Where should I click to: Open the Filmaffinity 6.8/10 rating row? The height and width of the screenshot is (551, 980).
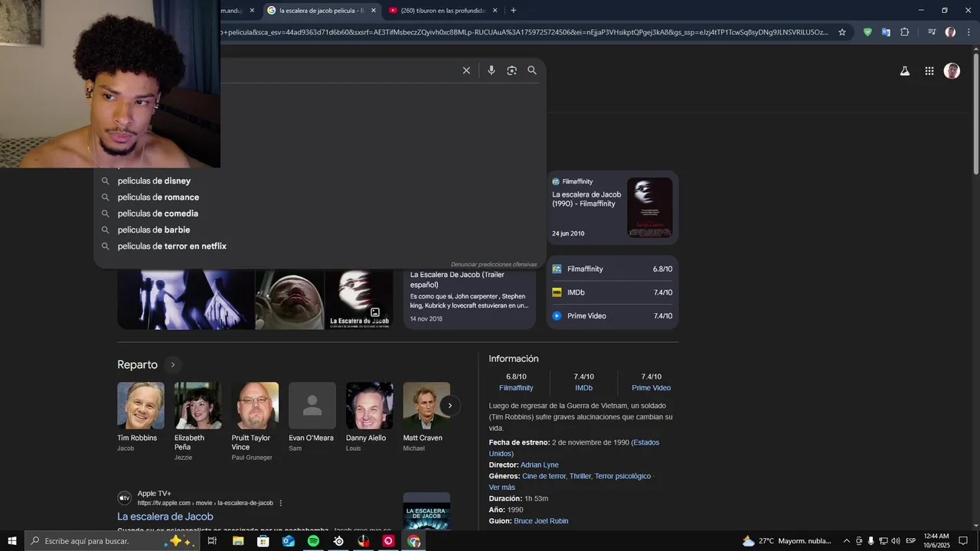pyautogui.click(x=612, y=269)
